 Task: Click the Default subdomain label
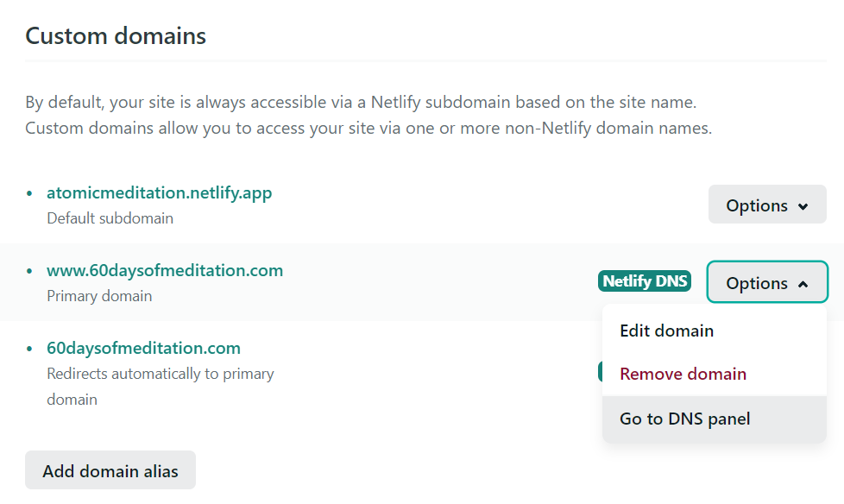click(110, 218)
